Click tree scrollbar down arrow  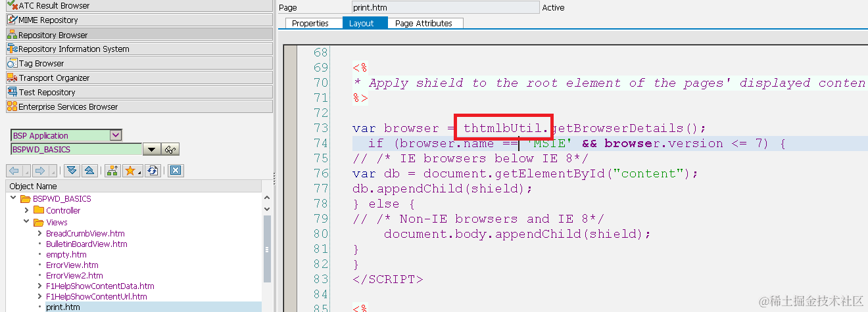pyautogui.click(x=267, y=209)
